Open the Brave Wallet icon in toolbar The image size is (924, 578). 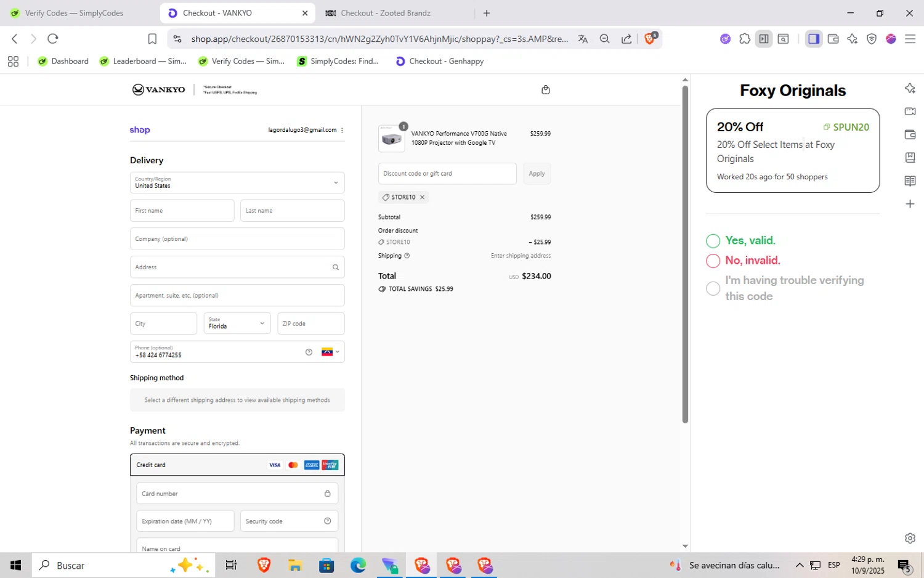tap(833, 39)
